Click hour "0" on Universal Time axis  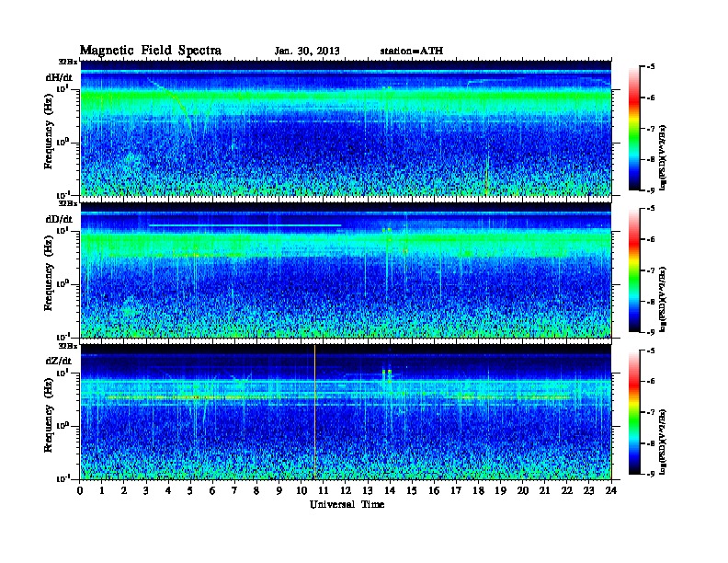coord(80,491)
